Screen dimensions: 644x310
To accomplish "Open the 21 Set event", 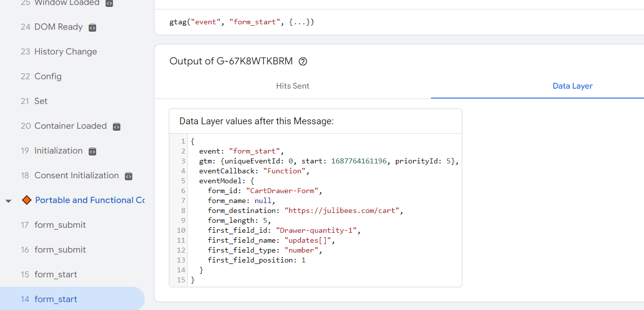I will (41, 101).
